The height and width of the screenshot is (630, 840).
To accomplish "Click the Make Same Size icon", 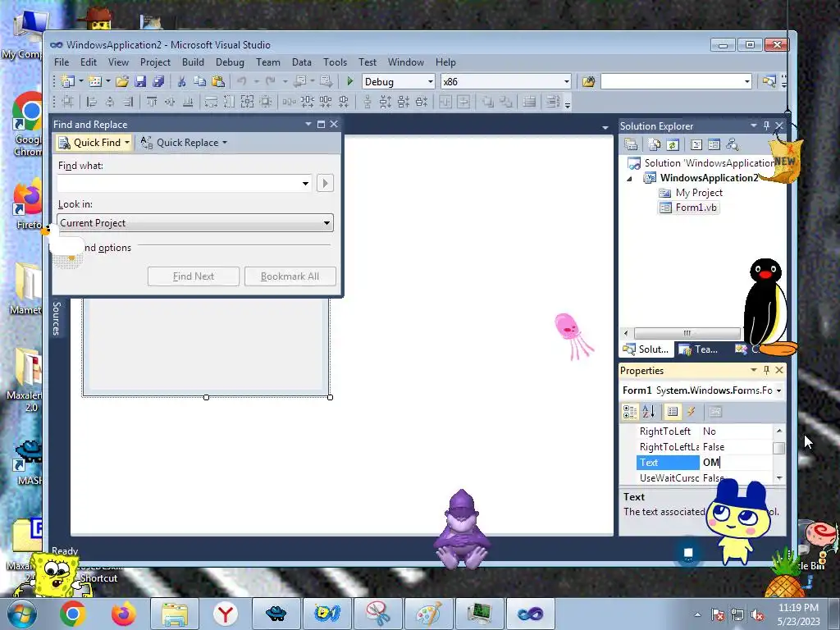I will coord(247,101).
